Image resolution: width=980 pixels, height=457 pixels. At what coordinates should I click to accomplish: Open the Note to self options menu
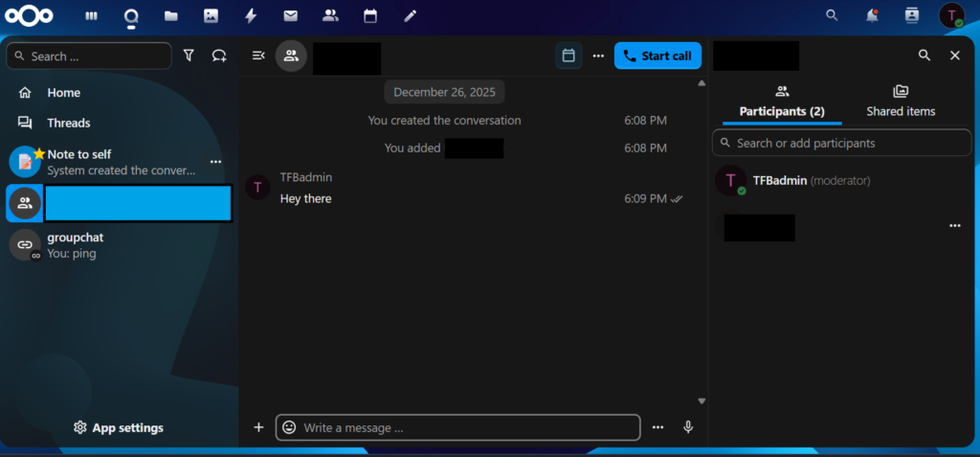click(215, 161)
